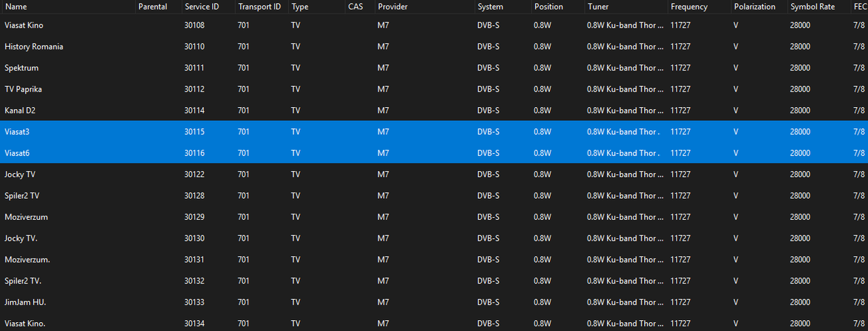Screen dimensions: 868x331
Task: Click Service ID 30132
Action: [194, 281]
